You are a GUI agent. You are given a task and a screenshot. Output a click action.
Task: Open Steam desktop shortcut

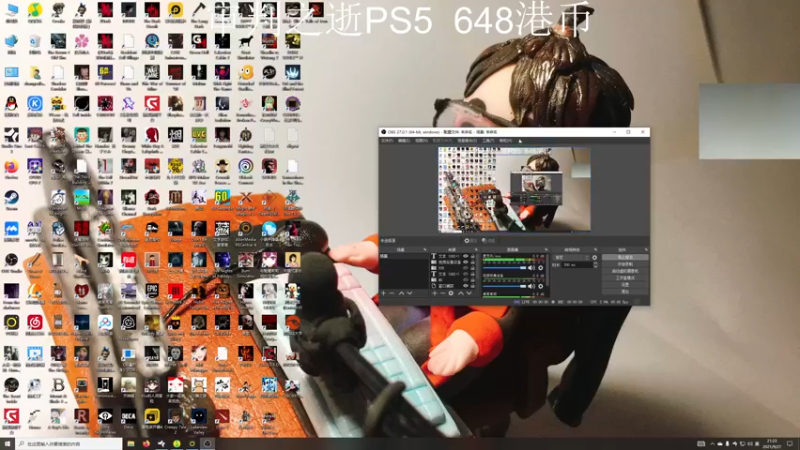point(11,199)
